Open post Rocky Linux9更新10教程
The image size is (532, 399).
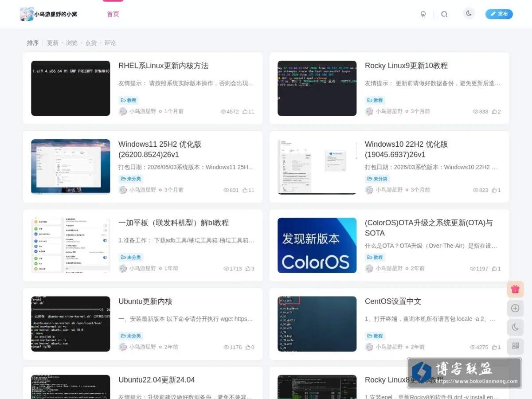pos(406,66)
